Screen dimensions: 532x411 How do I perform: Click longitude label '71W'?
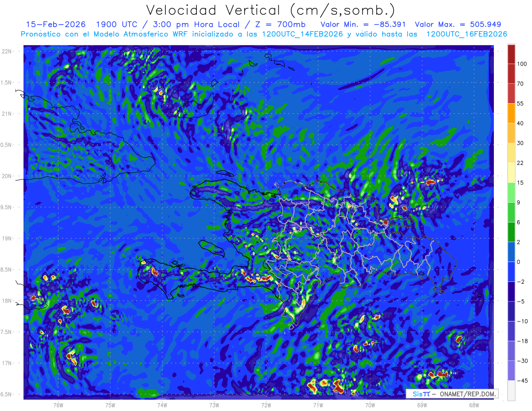click(318, 405)
